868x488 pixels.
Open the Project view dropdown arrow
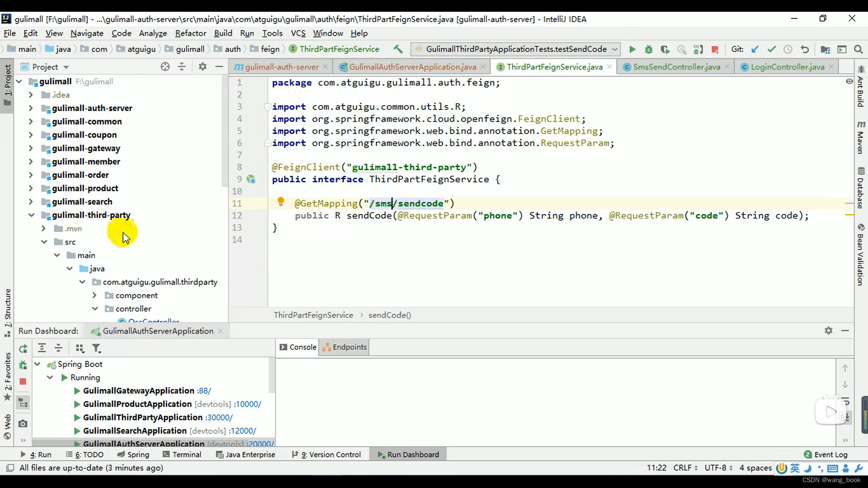[x=66, y=67]
